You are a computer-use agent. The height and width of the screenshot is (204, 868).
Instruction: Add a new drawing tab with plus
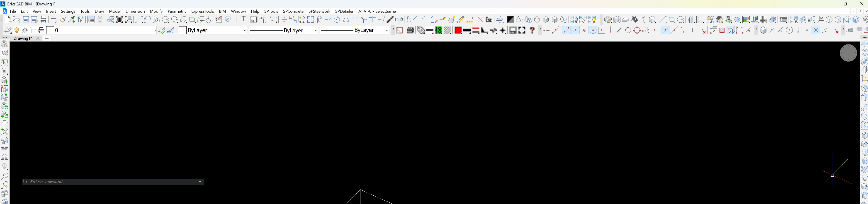[x=47, y=39]
